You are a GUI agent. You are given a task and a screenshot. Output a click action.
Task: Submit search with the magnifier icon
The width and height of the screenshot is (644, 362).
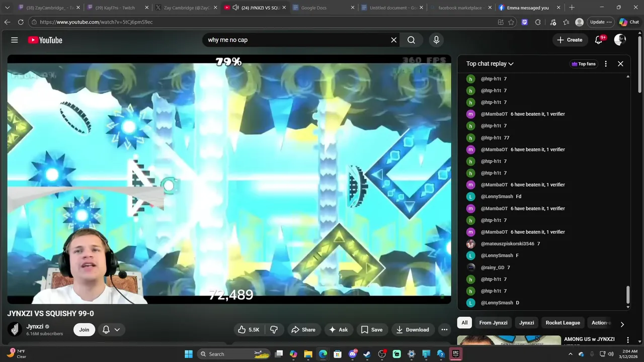point(411,40)
